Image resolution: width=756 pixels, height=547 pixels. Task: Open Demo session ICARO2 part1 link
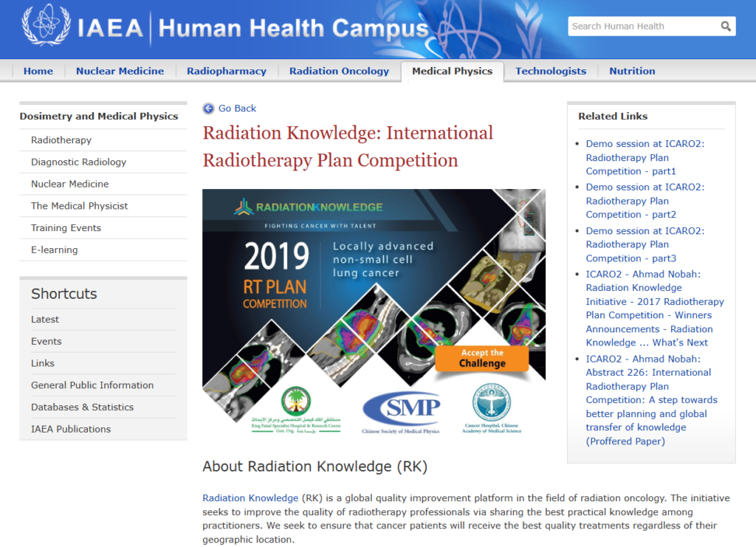(645, 157)
